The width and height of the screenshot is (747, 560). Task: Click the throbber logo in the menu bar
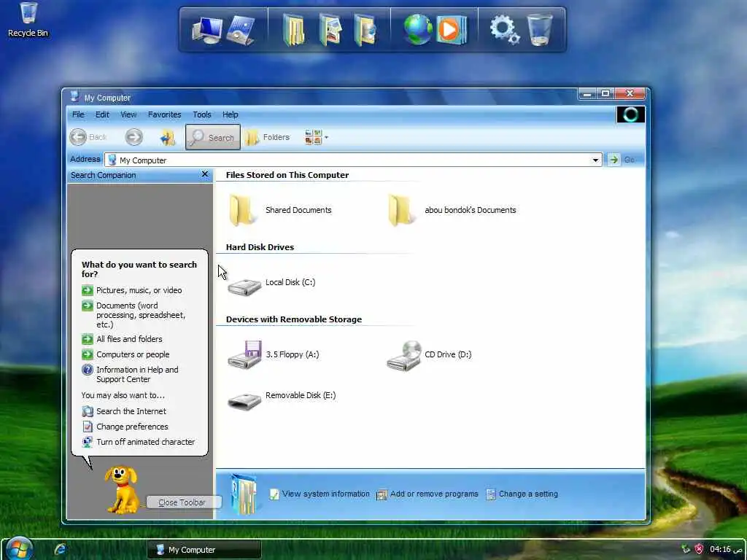(630, 114)
